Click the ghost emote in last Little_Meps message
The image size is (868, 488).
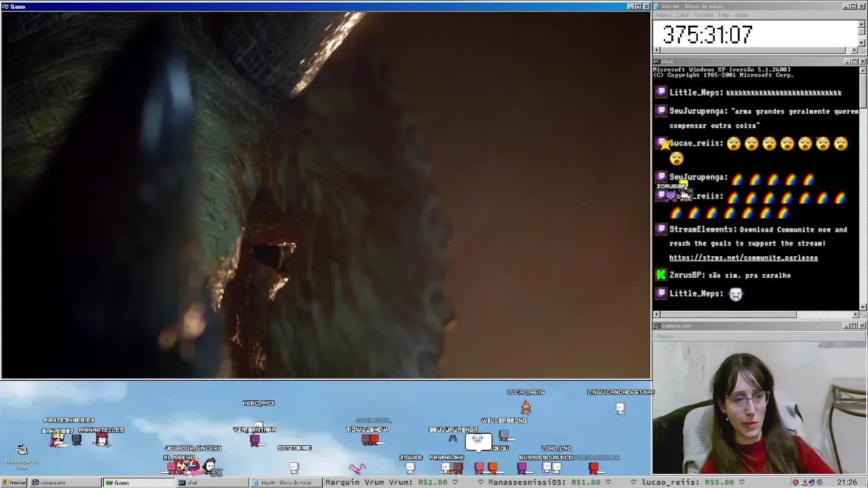click(x=736, y=293)
